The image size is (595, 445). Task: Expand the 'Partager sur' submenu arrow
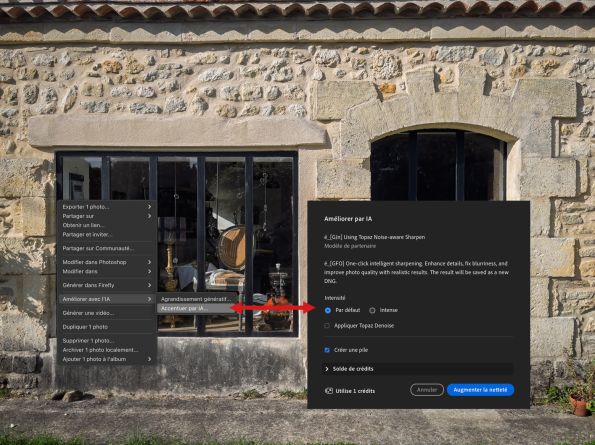pyautogui.click(x=150, y=216)
